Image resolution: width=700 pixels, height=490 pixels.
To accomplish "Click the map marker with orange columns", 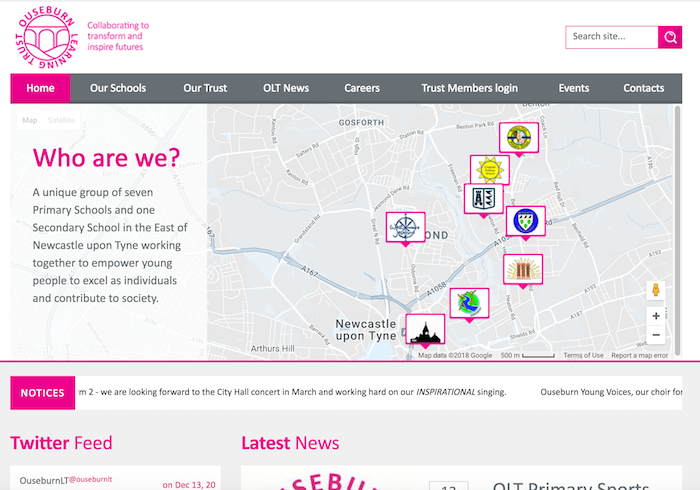I will pos(522,269).
